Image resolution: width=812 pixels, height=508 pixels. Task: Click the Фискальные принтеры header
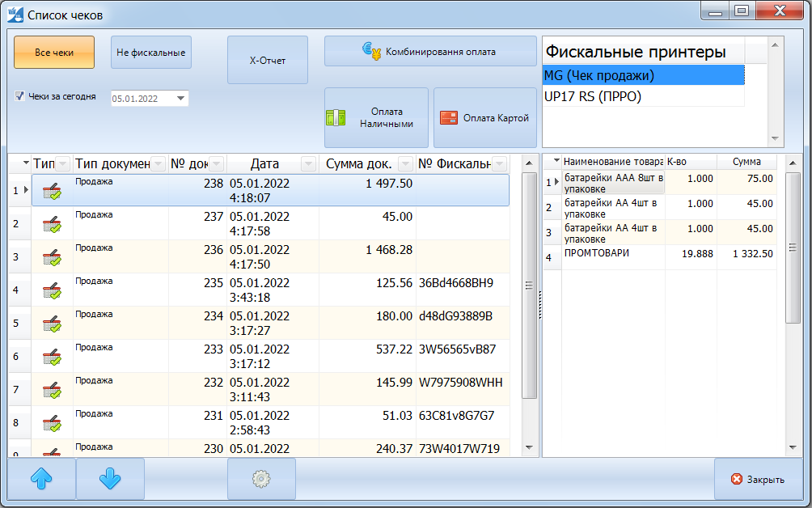pos(643,51)
